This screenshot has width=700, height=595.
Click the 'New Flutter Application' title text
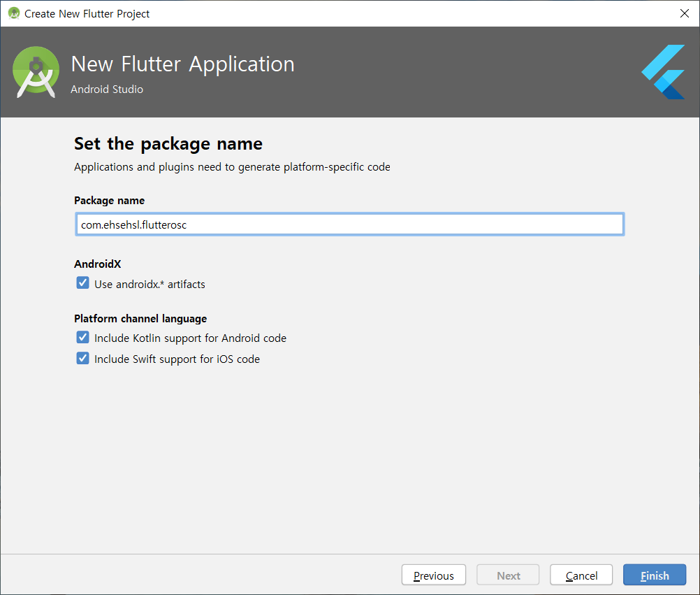(182, 64)
